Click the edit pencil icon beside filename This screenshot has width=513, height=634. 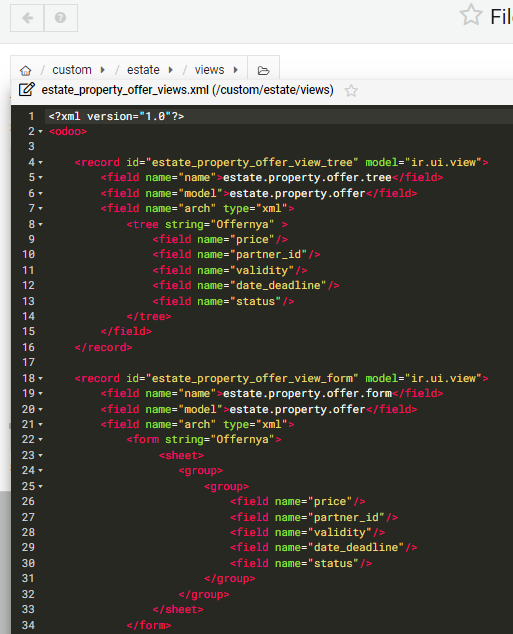(x=27, y=90)
